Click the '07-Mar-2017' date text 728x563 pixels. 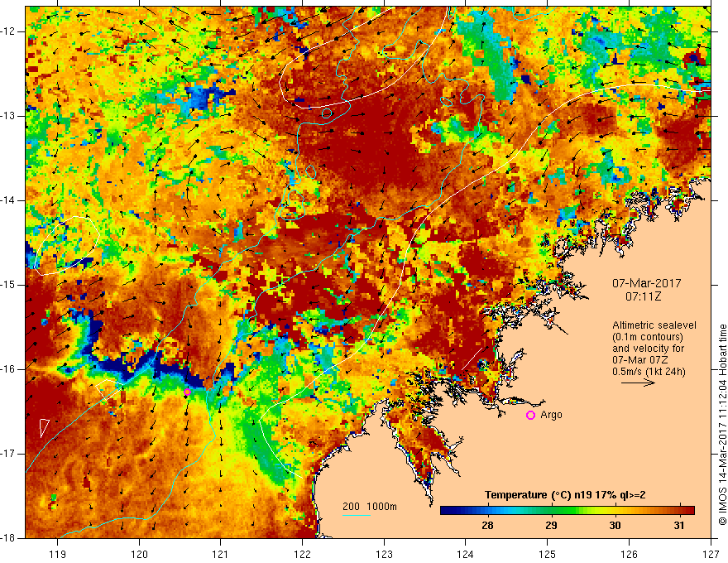(647, 283)
